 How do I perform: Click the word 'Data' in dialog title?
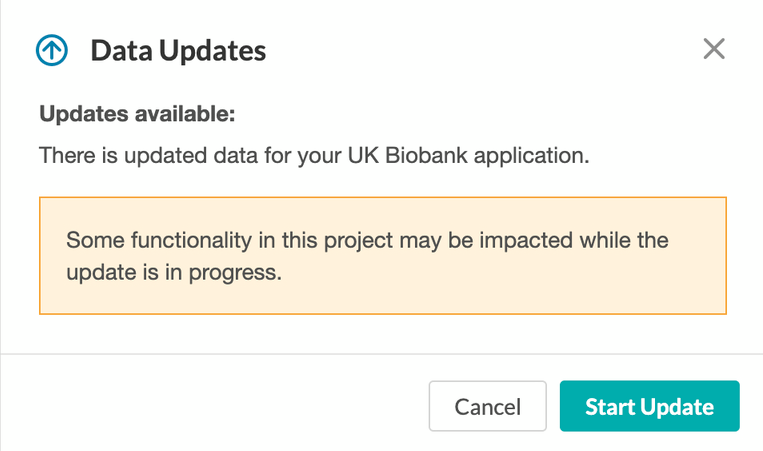(121, 51)
